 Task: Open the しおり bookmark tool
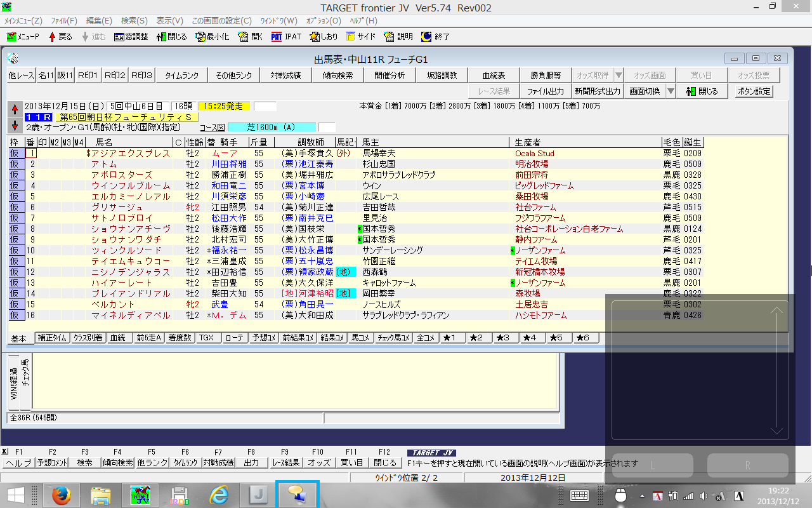[x=324, y=37]
